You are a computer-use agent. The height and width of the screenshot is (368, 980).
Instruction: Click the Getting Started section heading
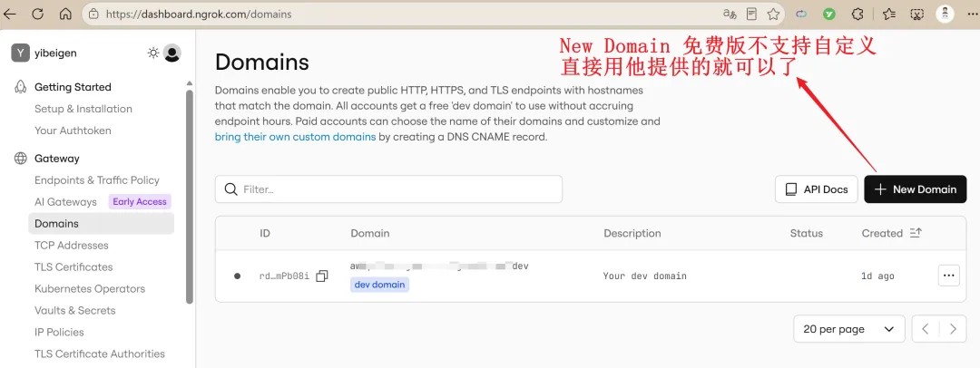tap(73, 87)
